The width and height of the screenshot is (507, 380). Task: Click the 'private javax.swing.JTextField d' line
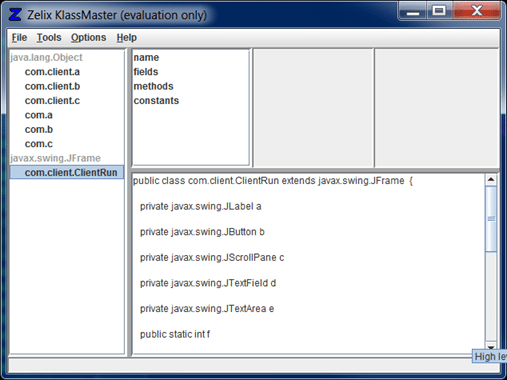click(x=208, y=283)
